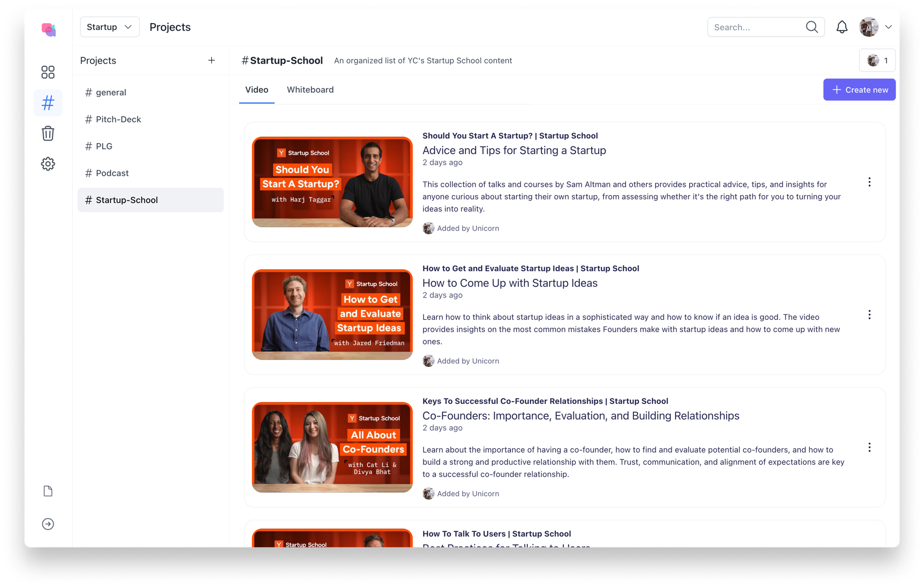The width and height of the screenshot is (924, 587).
Task: Open the Podcast project
Action: 151,173
